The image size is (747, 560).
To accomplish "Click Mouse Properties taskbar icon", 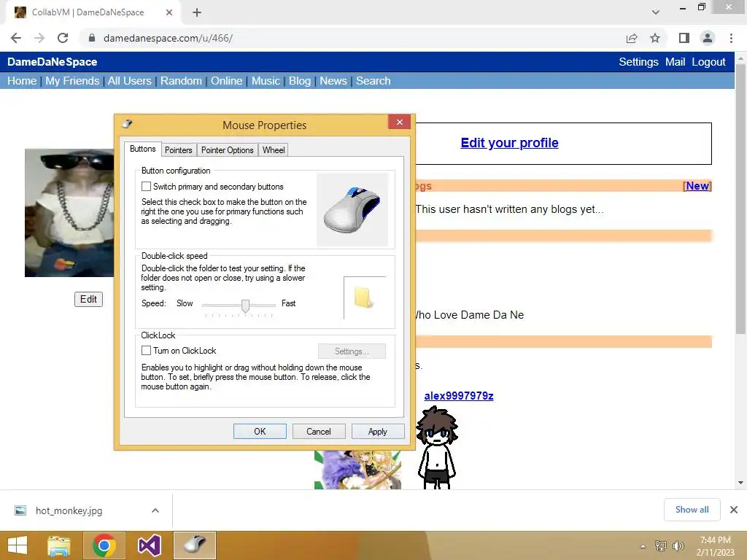I will tap(194, 545).
